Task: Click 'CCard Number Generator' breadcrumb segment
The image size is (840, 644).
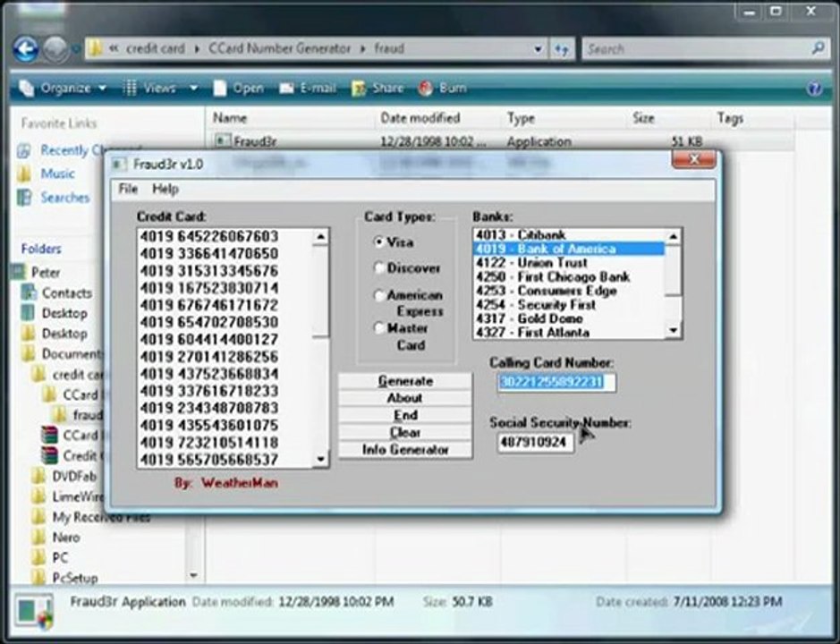Action: click(x=279, y=49)
